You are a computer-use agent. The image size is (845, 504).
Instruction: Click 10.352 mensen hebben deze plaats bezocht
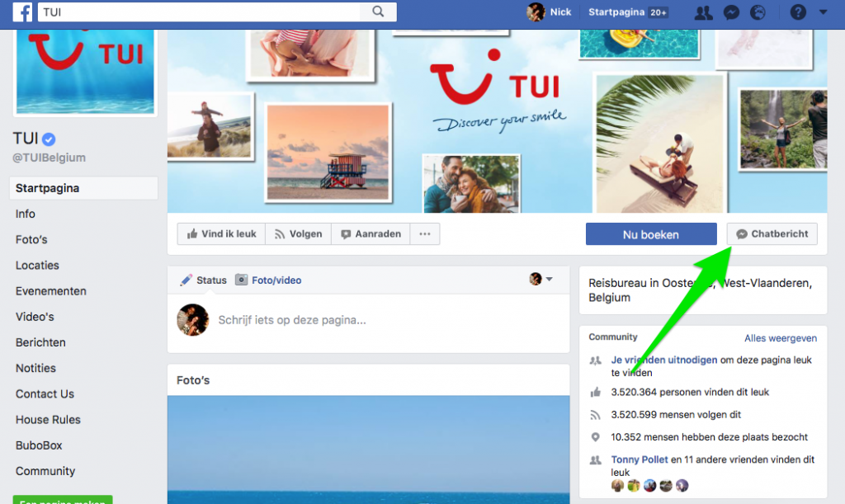pyautogui.click(x=709, y=437)
